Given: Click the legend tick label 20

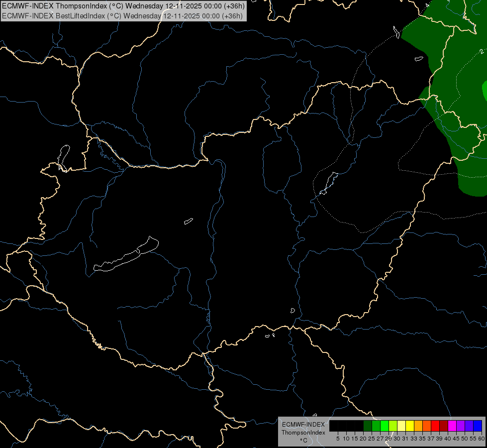Looking at the screenshot, I should coord(364,439).
